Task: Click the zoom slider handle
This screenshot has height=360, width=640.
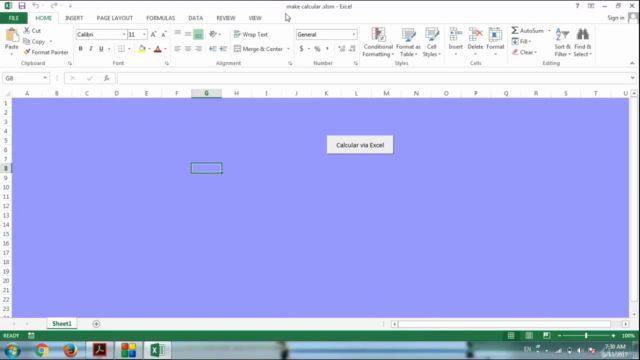Action: 586,336
